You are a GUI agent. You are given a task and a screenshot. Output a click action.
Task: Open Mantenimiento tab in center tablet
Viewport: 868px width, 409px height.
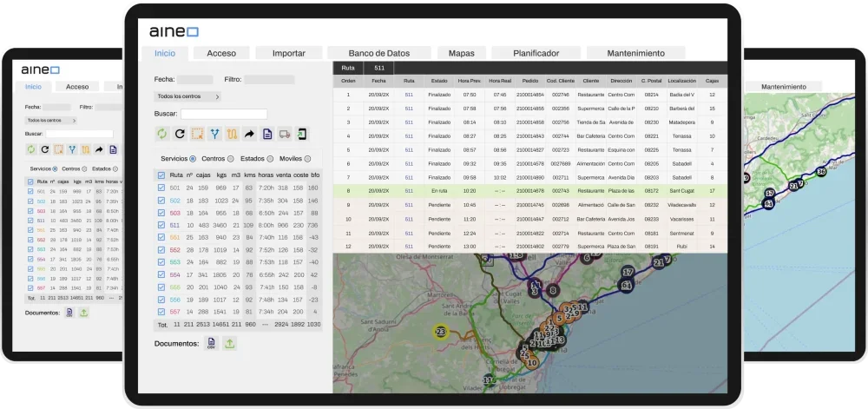[635, 53]
